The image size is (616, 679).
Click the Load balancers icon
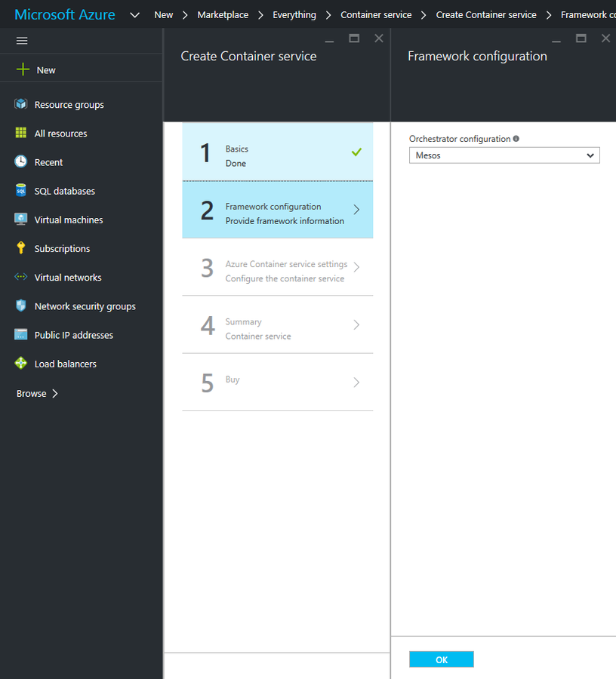(21, 364)
